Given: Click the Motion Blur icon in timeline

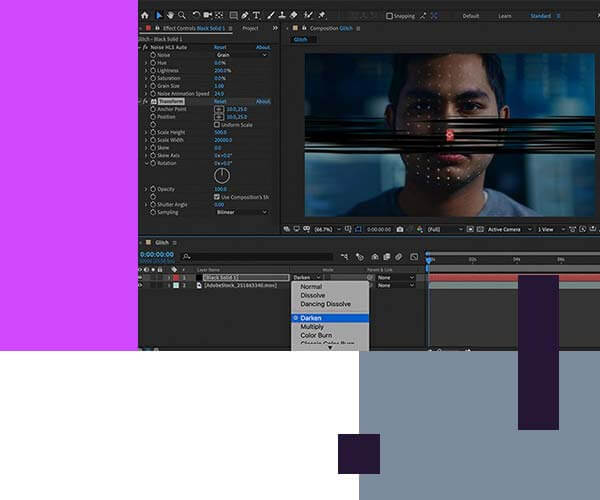Looking at the screenshot, I should pos(399,257).
